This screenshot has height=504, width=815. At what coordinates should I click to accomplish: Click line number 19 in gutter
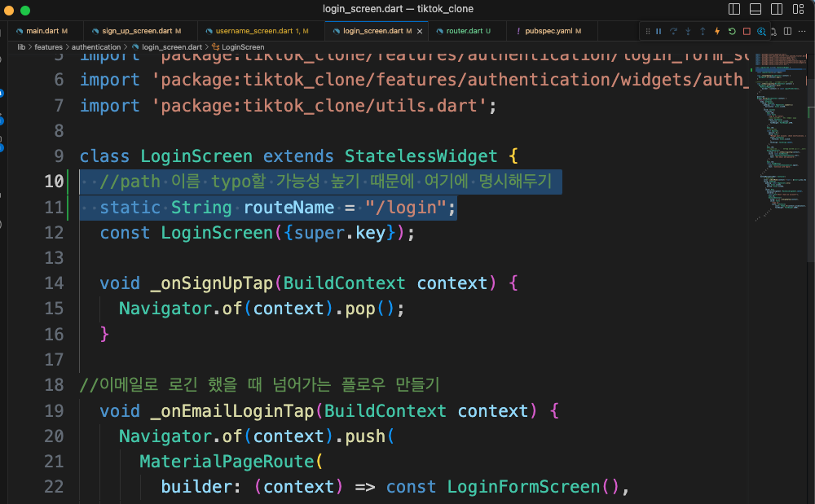(54, 411)
